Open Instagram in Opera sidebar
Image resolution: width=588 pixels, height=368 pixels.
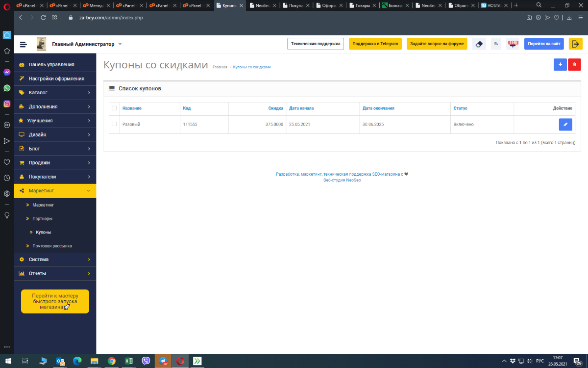point(7,104)
